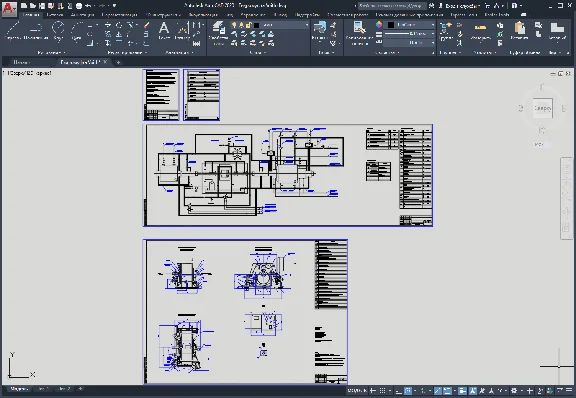
Task: Choose the Rotate tool in the modify panel
Action: tap(119, 25)
